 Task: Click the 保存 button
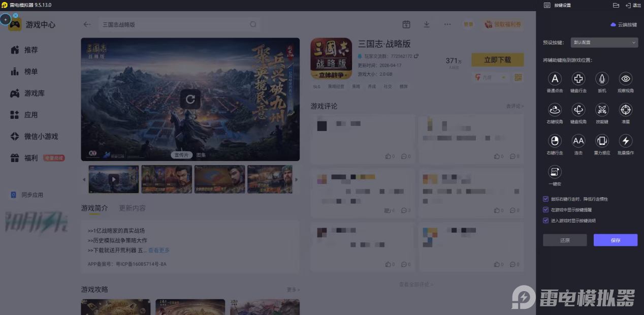(x=616, y=240)
